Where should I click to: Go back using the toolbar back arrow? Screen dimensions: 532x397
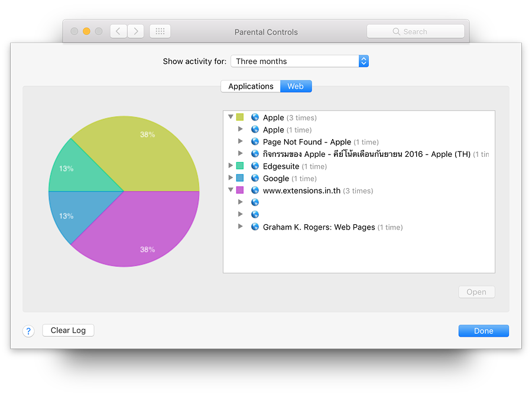point(118,31)
